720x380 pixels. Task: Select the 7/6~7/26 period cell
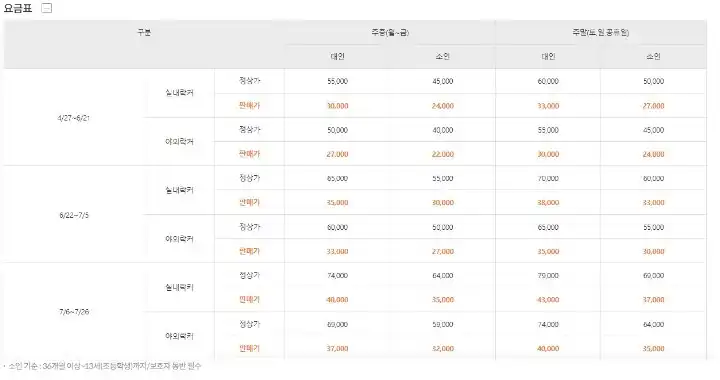point(74,312)
